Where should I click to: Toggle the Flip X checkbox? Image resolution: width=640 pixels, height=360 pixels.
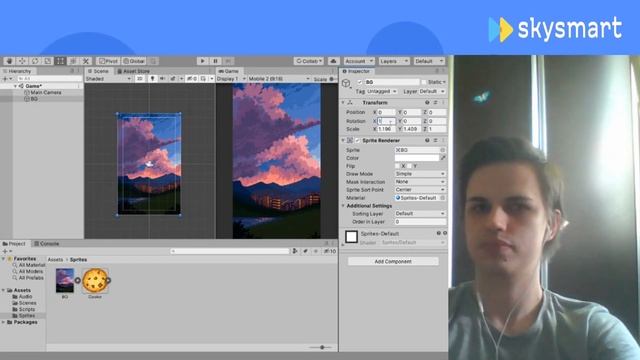click(397, 166)
